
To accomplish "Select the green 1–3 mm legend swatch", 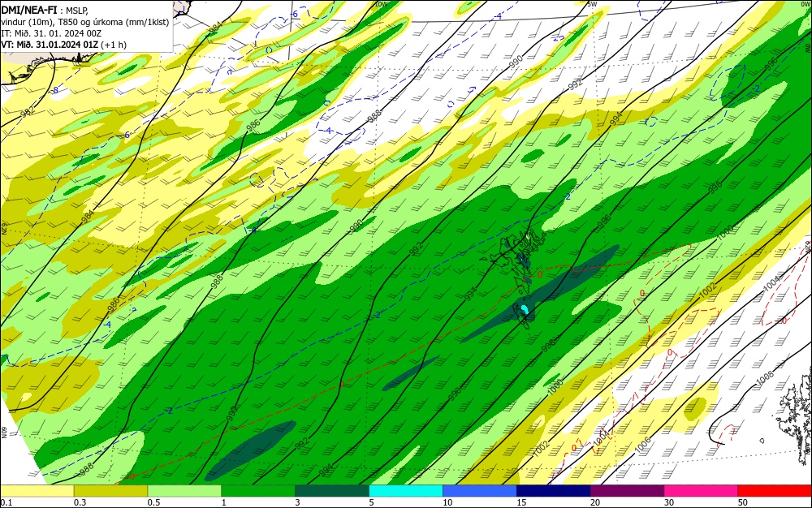I will (x=258, y=490).
